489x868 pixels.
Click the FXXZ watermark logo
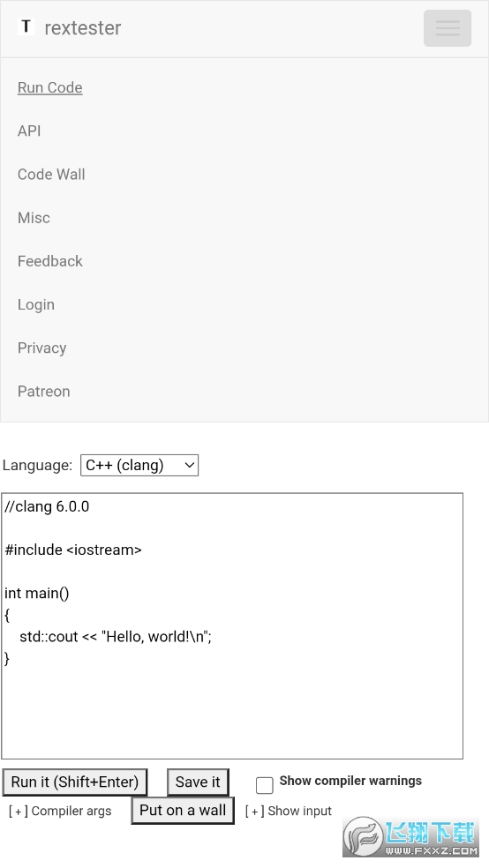tap(410, 836)
